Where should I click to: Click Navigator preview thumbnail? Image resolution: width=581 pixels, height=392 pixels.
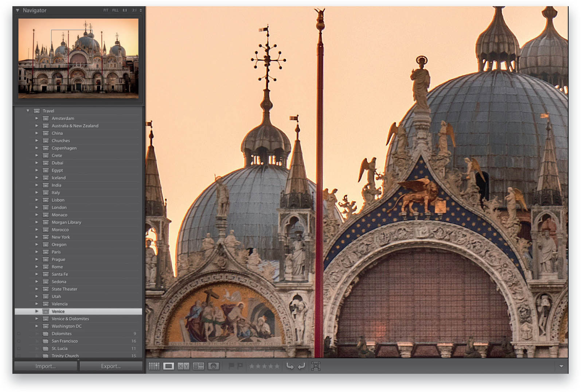click(78, 58)
